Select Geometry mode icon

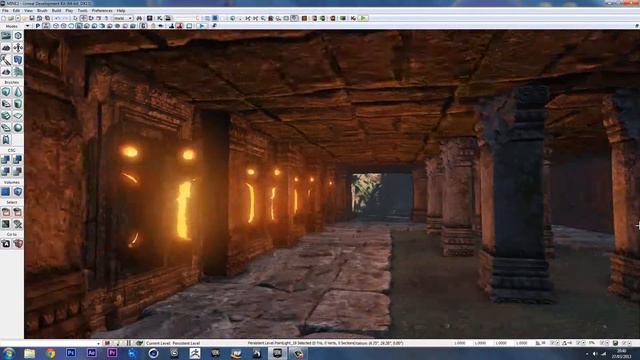click(x=18, y=36)
